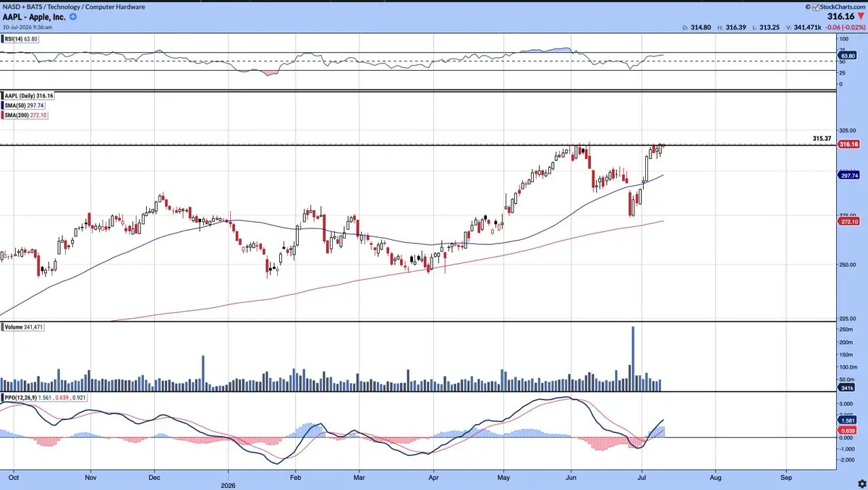Click the 341k volume axis tag
Screen dimensions: 868x490
point(846,389)
